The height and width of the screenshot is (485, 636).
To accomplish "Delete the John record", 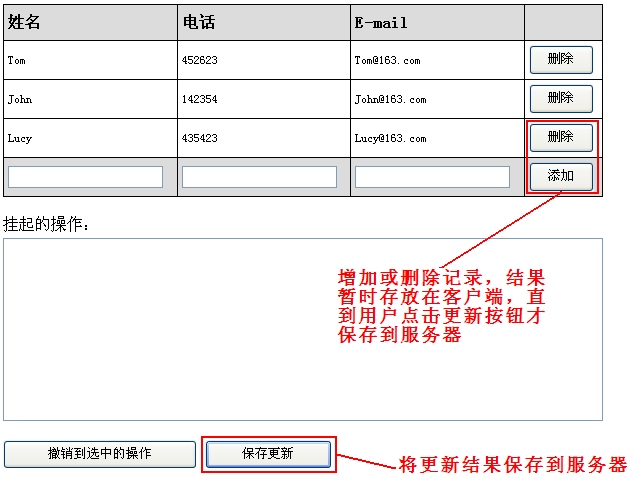I will (560, 98).
